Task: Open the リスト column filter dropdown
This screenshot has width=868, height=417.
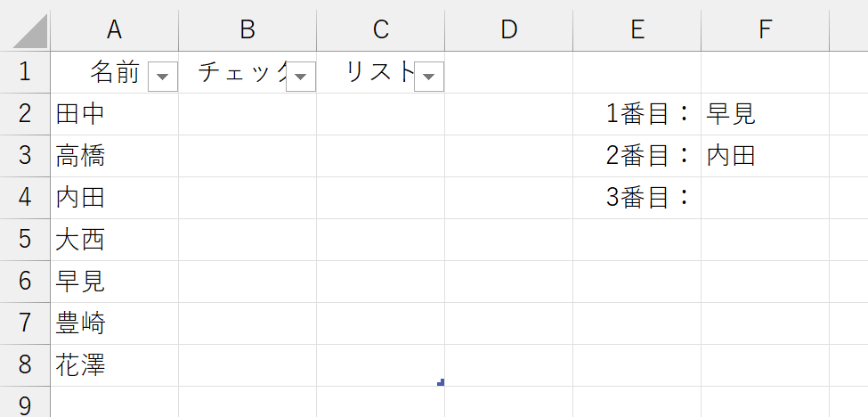Action: (429, 77)
